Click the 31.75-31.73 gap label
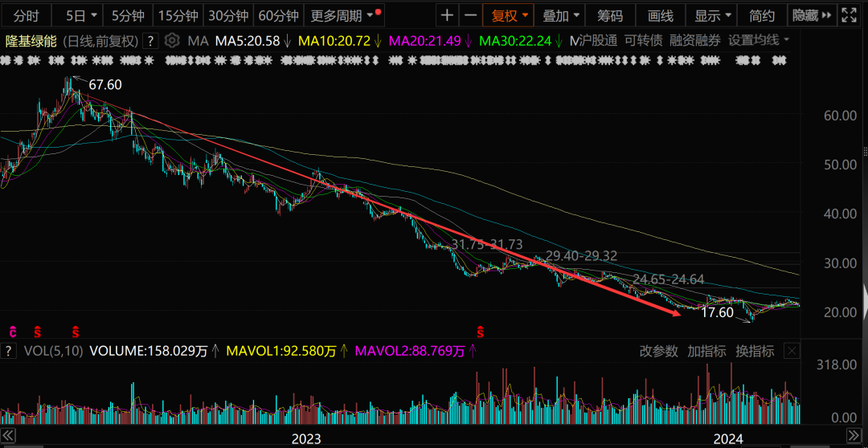Image resolution: width=868 pixels, height=448 pixels. [487, 244]
